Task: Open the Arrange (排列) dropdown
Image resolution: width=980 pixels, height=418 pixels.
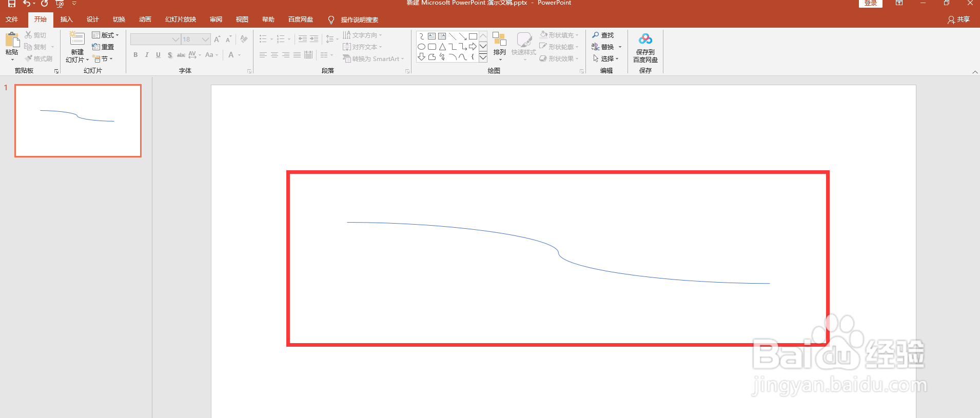Action: [x=499, y=46]
